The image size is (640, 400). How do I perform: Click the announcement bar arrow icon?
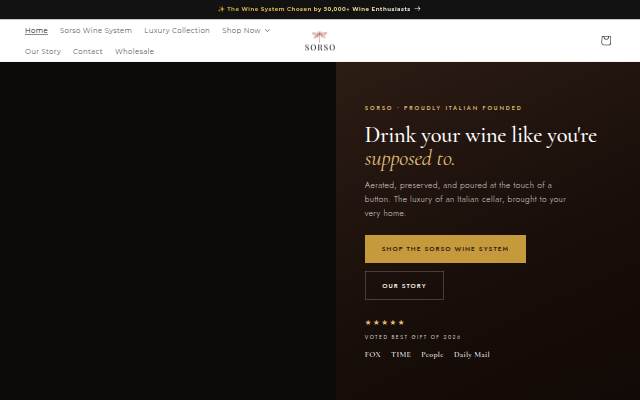point(417,9)
